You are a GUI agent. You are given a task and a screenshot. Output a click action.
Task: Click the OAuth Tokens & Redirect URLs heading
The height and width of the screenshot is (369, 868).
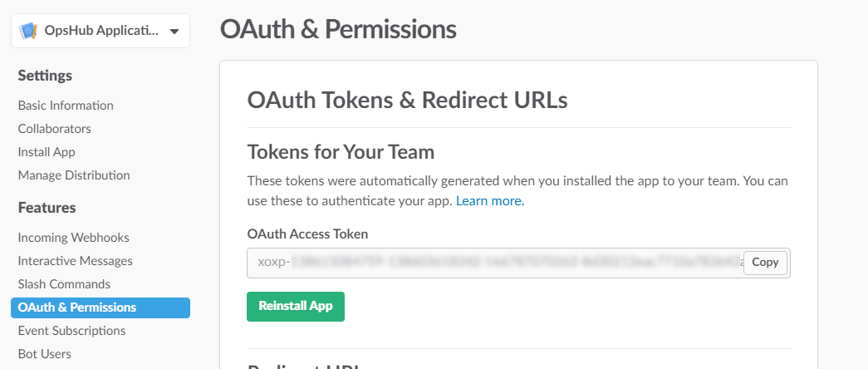click(x=408, y=101)
